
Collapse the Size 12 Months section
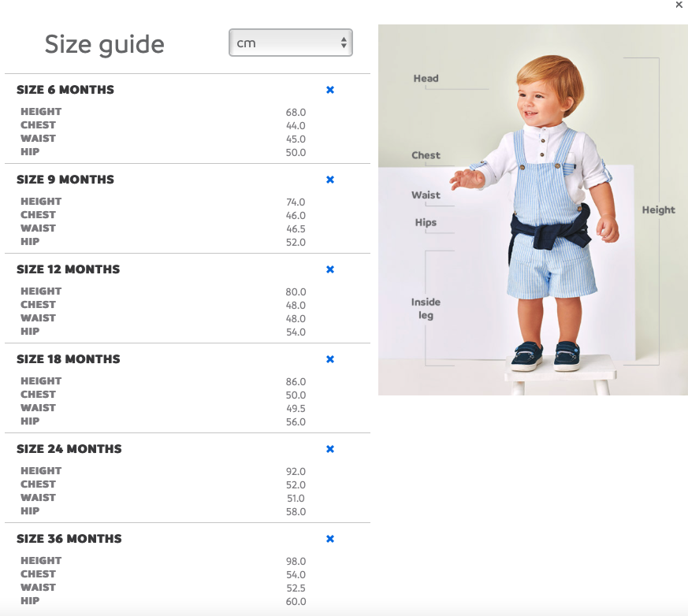[330, 269]
